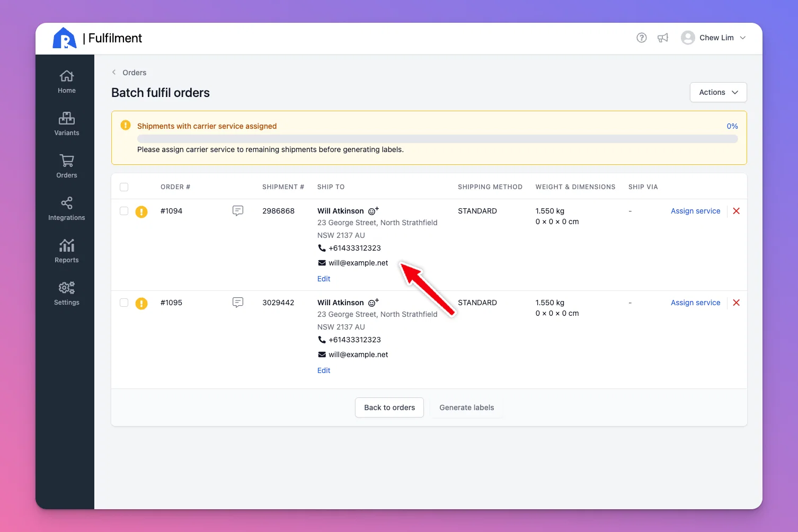The height and width of the screenshot is (532, 798).
Task: Remove order #1095 with the red X
Action: [736, 303]
